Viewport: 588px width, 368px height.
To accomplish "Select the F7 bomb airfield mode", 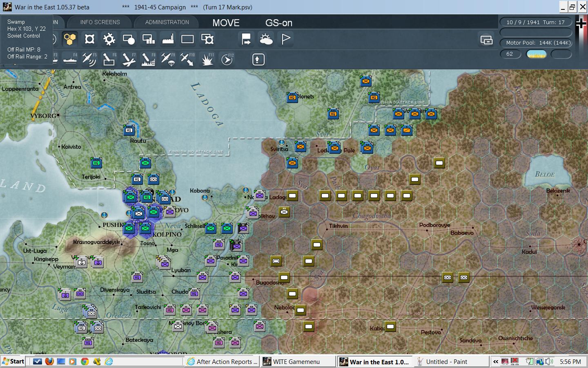I will point(129,60).
